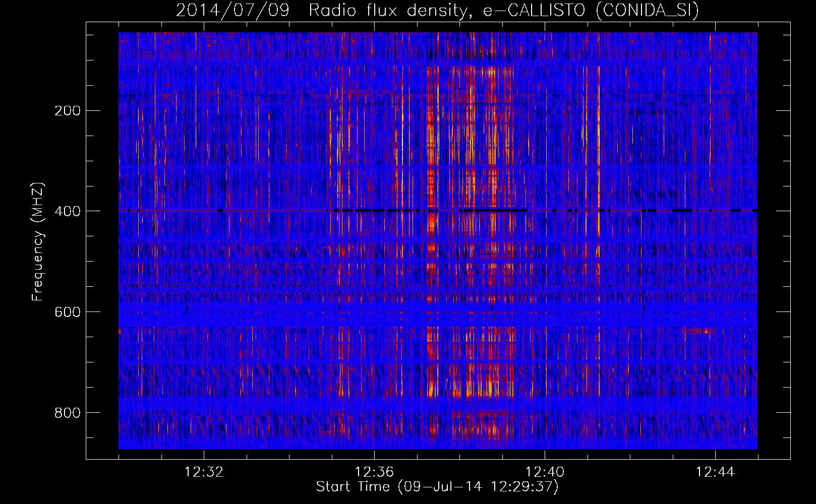Image resolution: width=816 pixels, height=504 pixels.
Task: Click the 600 frequency tick label
Action: coord(68,312)
